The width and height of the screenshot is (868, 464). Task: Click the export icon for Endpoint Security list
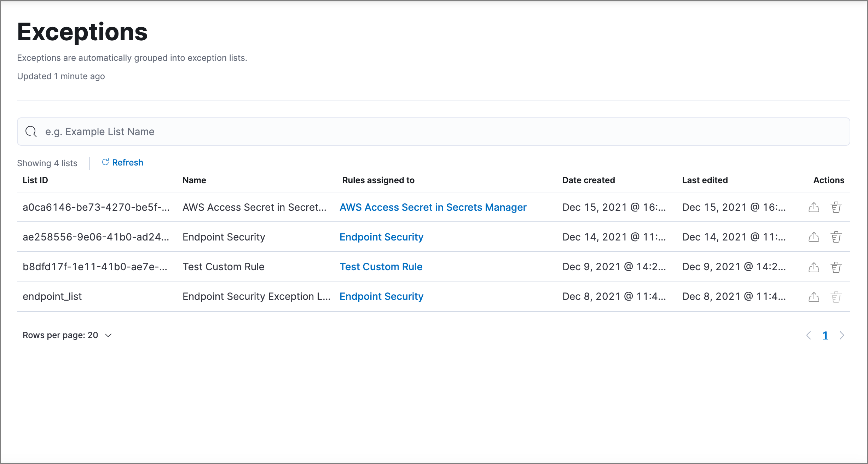point(814,237)
